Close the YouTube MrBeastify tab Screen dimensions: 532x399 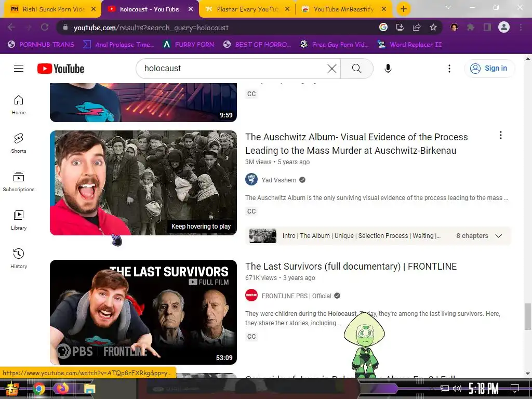click(384, 9)
